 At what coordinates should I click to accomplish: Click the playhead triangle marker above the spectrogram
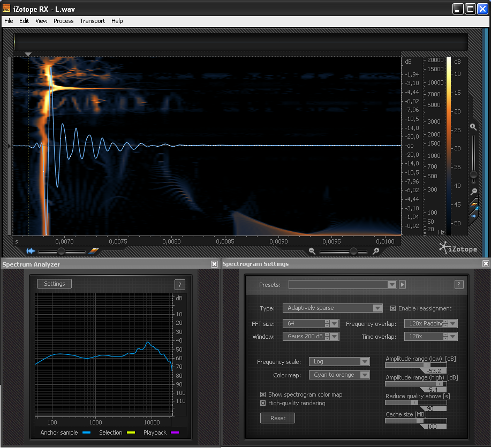tap(28, 54)
